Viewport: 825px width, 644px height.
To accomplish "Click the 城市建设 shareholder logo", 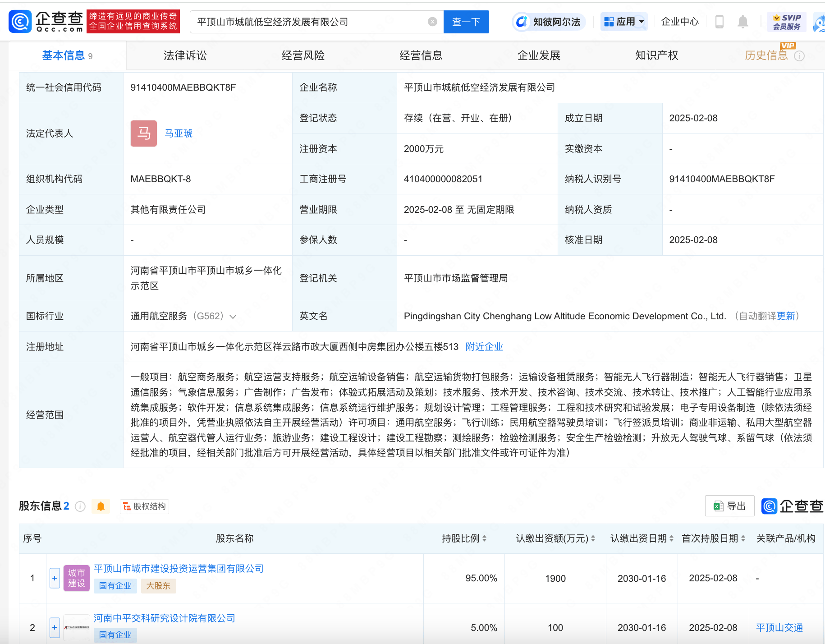I will (x=77, y=578).
